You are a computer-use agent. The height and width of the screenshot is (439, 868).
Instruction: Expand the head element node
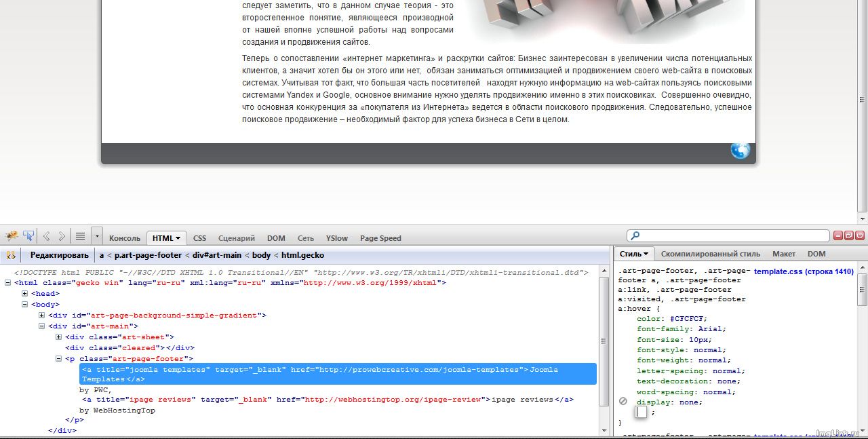25,294
